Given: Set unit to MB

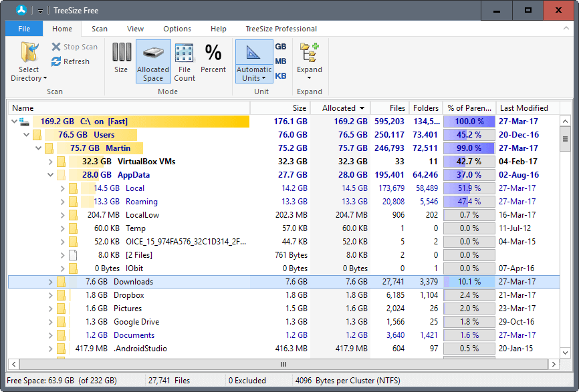Looking at the screenshot, I should coord(281,61).
